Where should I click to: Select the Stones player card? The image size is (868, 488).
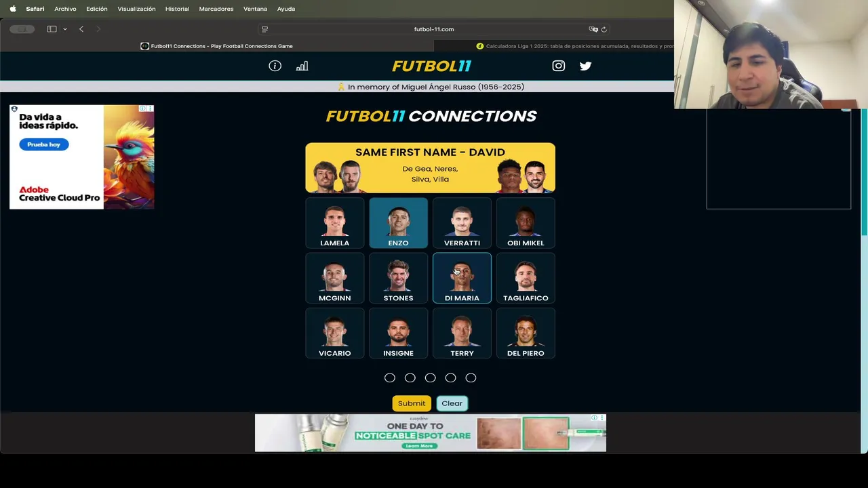point(398,278)
